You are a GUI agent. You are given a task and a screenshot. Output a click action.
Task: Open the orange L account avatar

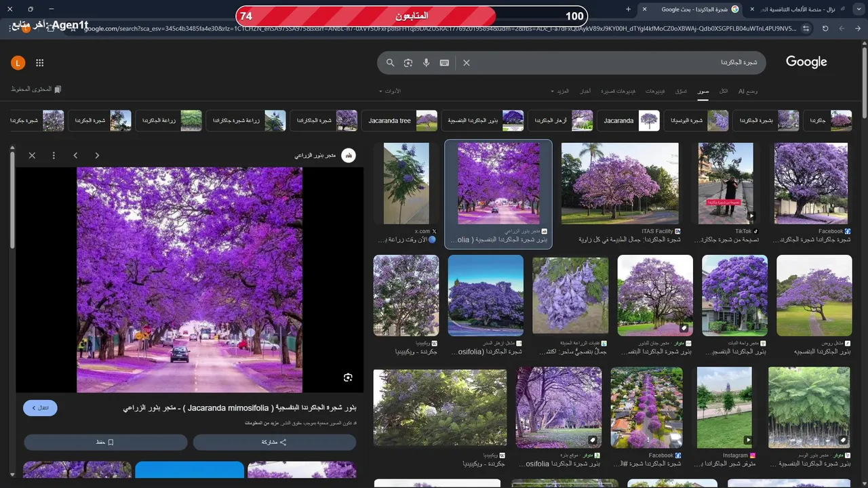[18, 63]
